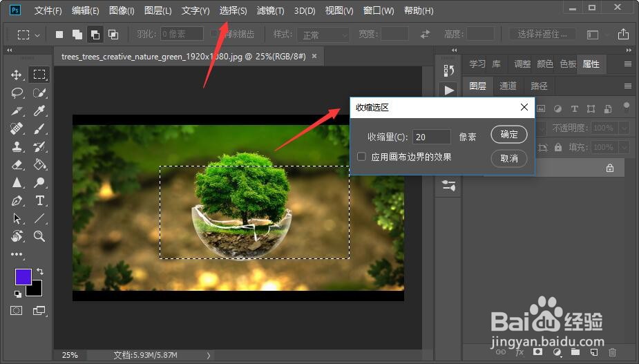Image resolution: width=639 pixels, height=364 pixels.
Task: Select the Brush tool
Action: coord(39,128)
